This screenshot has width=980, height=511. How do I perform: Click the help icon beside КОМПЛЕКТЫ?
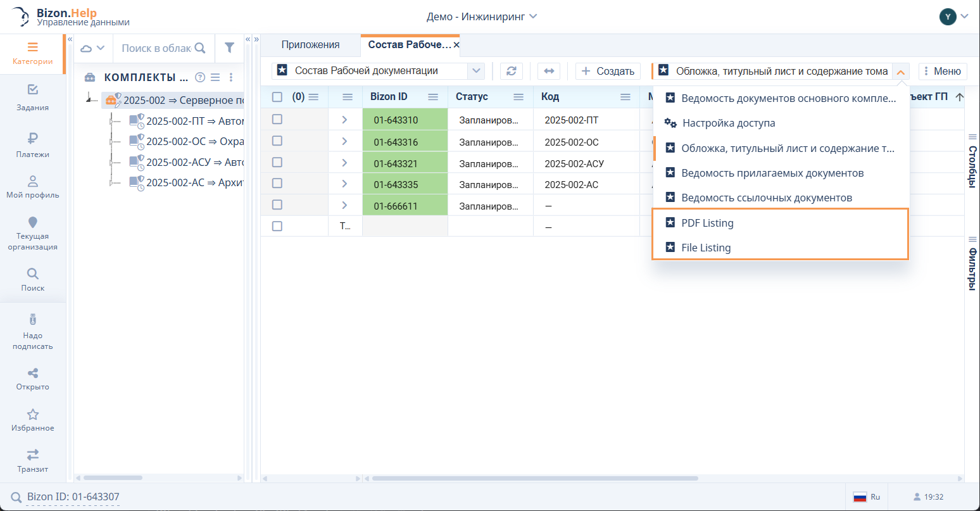click(200, 77)
